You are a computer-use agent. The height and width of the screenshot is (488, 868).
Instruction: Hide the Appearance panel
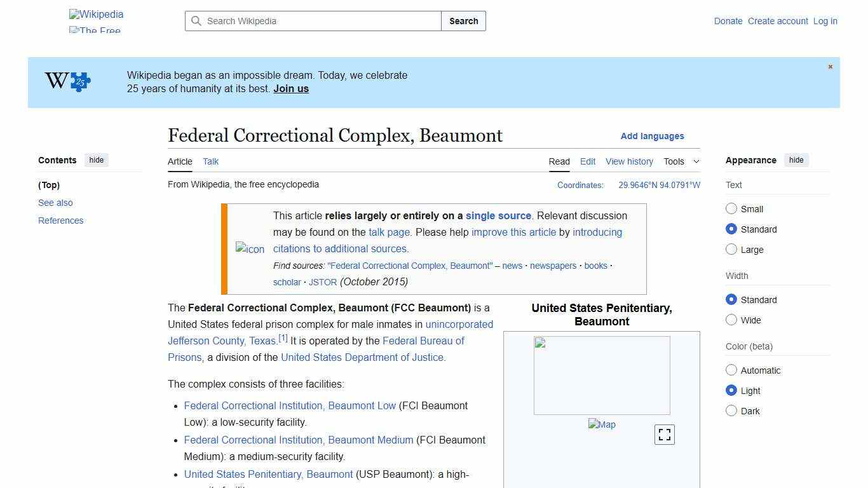(x=796, y=160)
